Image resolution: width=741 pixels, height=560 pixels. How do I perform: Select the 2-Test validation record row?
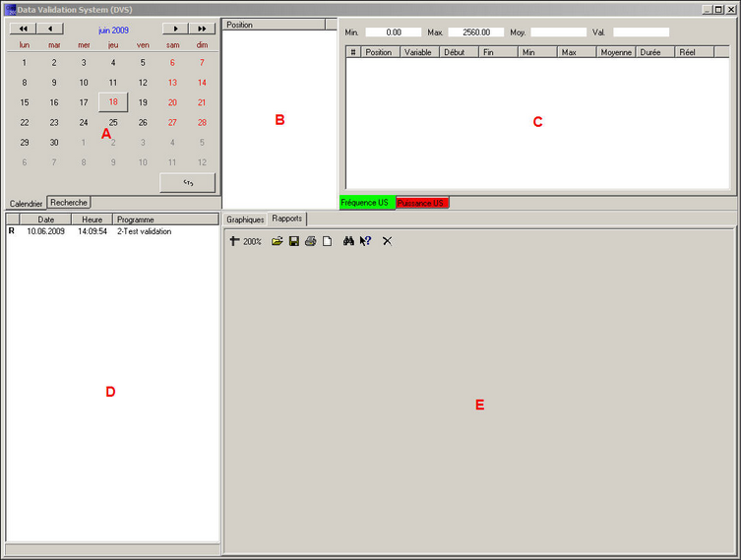click(x=112, y=231)
